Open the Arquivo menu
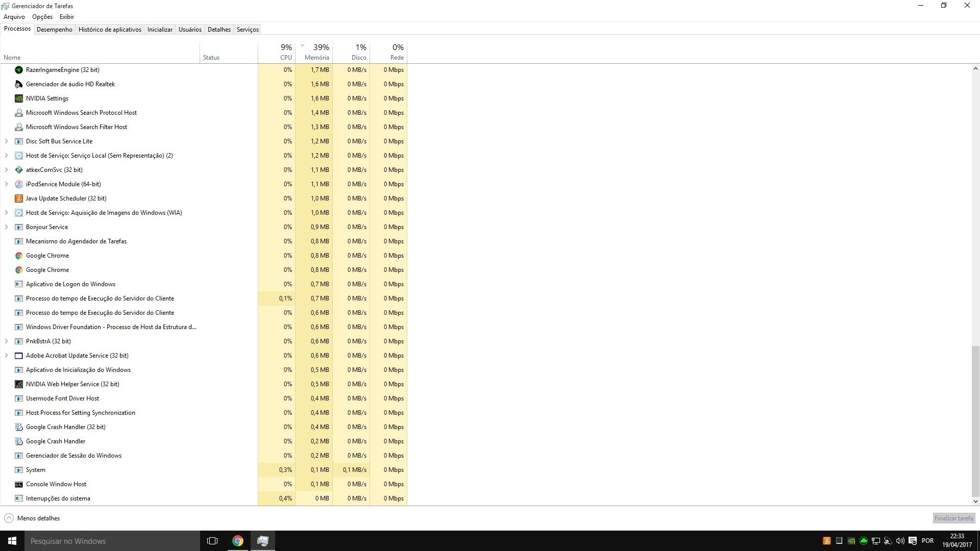The width and height of the screenshot is (980, 551). coord(14,17)
